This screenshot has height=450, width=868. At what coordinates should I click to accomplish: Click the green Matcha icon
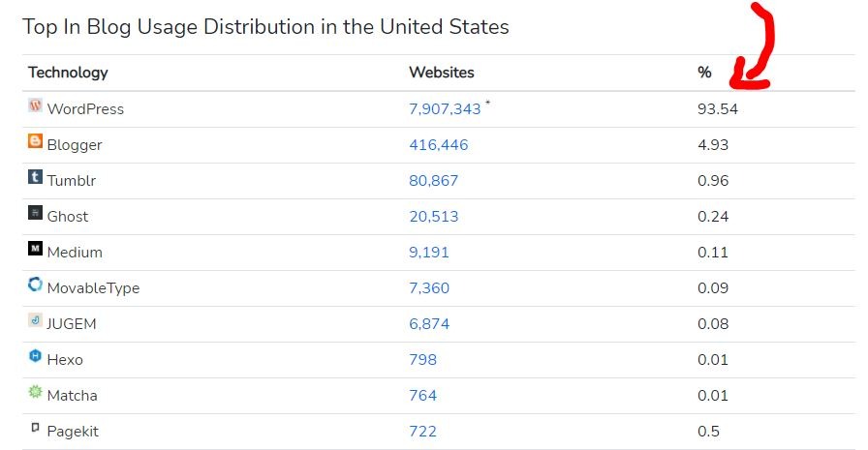pos(36,393)
